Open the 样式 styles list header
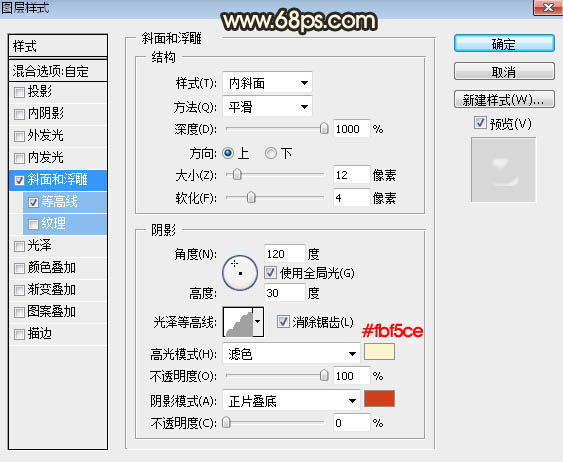Viewport: 563px width, 462px height. pyautogui.click(x=58, y=46)
